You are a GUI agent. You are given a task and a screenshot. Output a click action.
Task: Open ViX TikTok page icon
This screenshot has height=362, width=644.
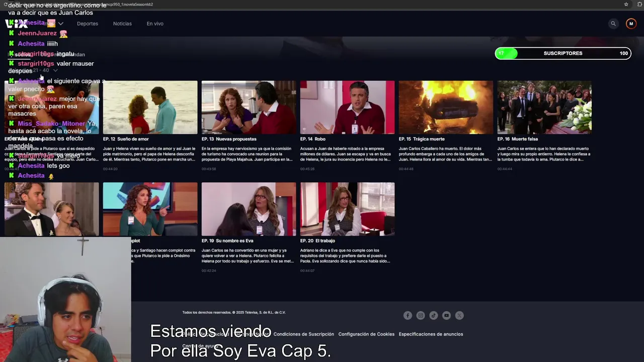pos(434,315)
